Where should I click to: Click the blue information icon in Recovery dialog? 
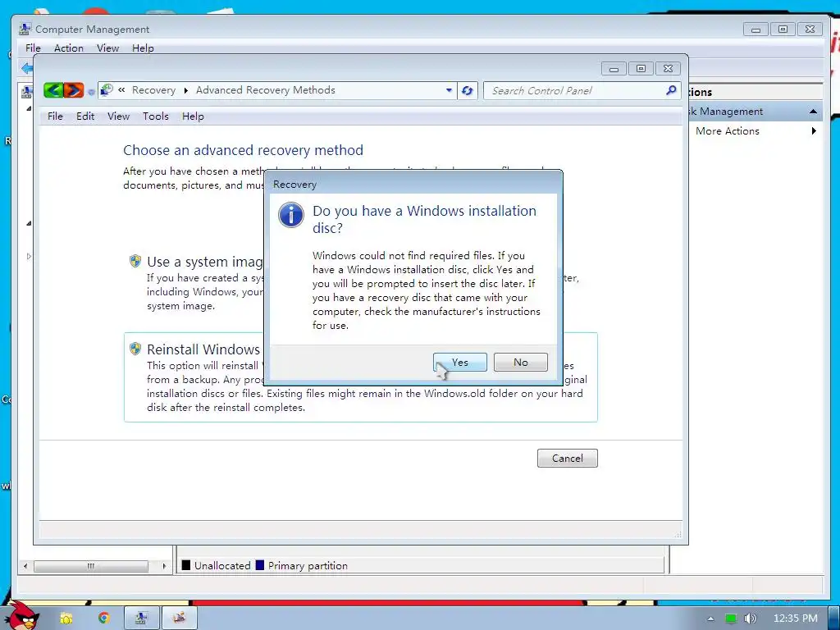point(291,215)
